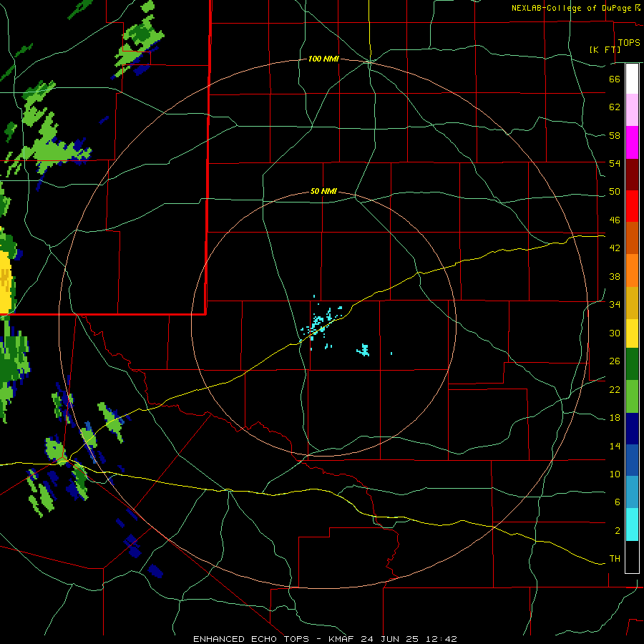The height and width of the screenshot is (644, 644).
Task: Click the 26 legend value
Action: [x=615, y=361]
